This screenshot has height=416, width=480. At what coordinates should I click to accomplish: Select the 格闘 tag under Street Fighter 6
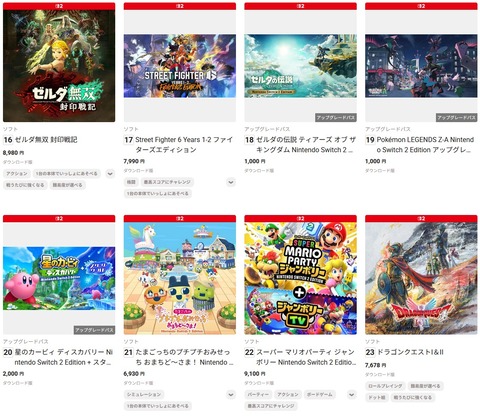click(x=131, y=182)
